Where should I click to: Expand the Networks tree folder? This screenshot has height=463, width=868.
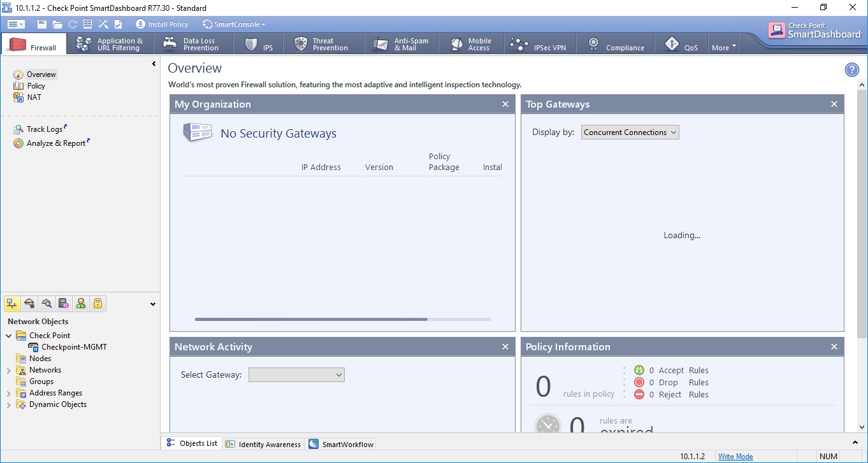[8, 370]
